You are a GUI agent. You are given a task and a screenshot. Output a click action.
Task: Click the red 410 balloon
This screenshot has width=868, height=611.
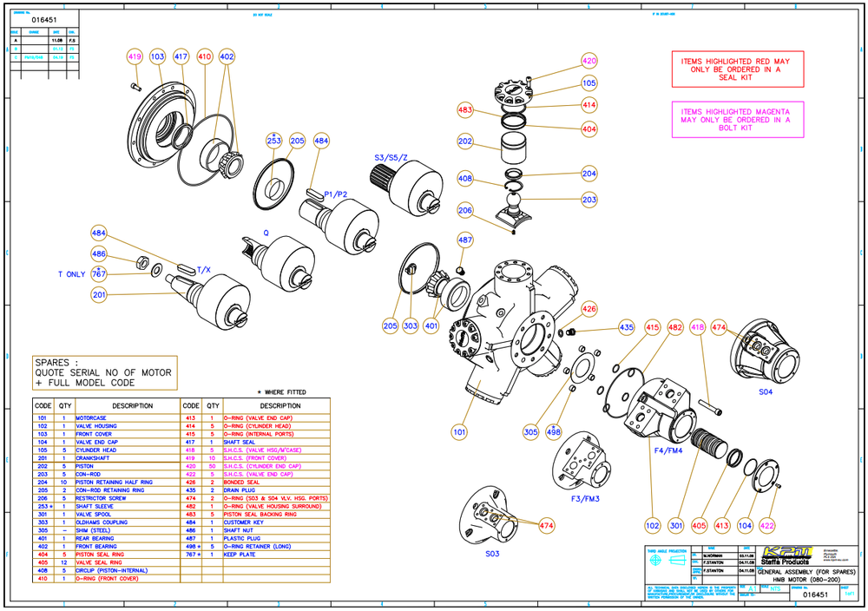coord(205,56)
